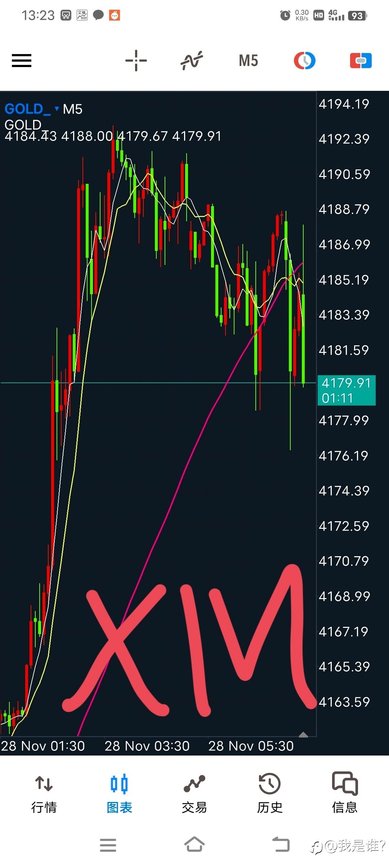This screenshot has width=389, height=868.
Task: Tap the new order ticket icon
Action: click(361, 61)
